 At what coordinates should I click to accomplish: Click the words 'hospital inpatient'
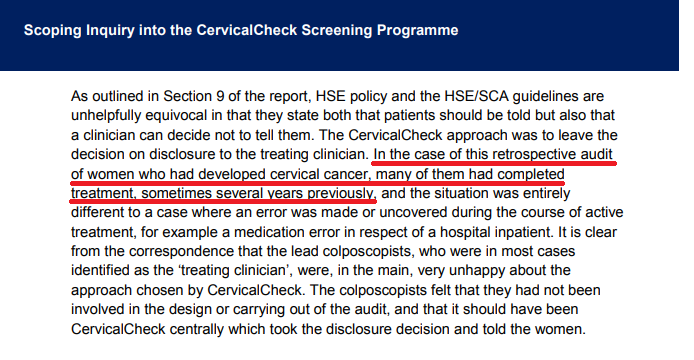[x=495, y=232]
